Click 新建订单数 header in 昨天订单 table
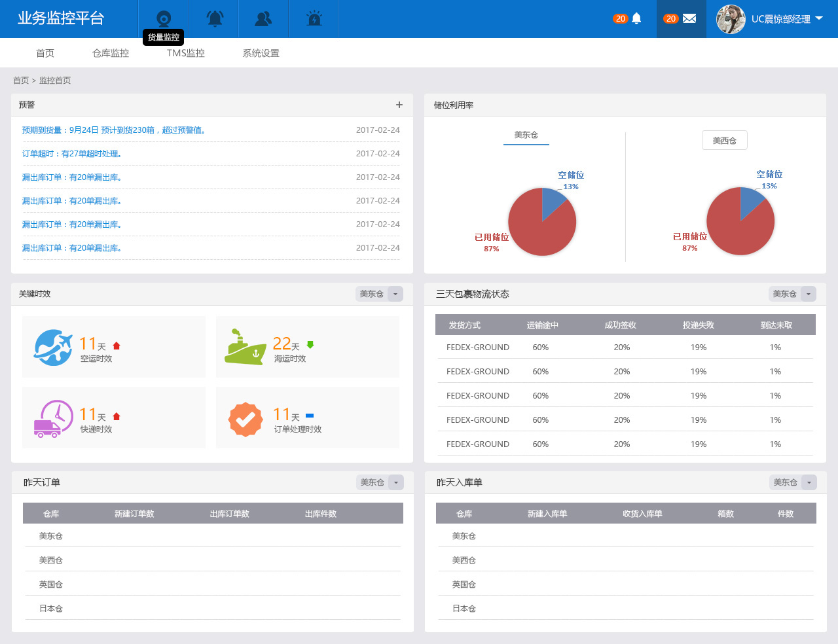 tap(134, 514)
